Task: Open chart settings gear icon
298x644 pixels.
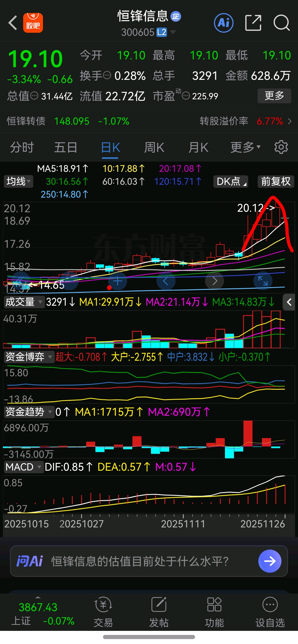Action: point(281,147)
